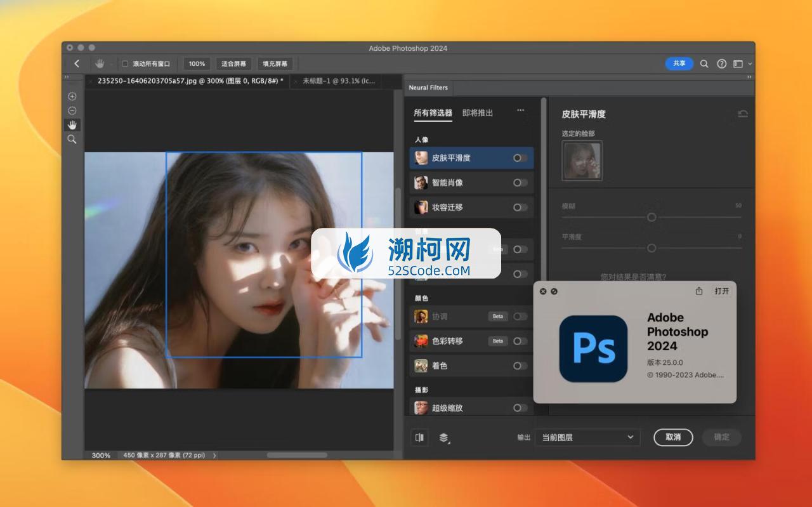
Task: Open the layer preview stack icon
Action: (444, 437)
